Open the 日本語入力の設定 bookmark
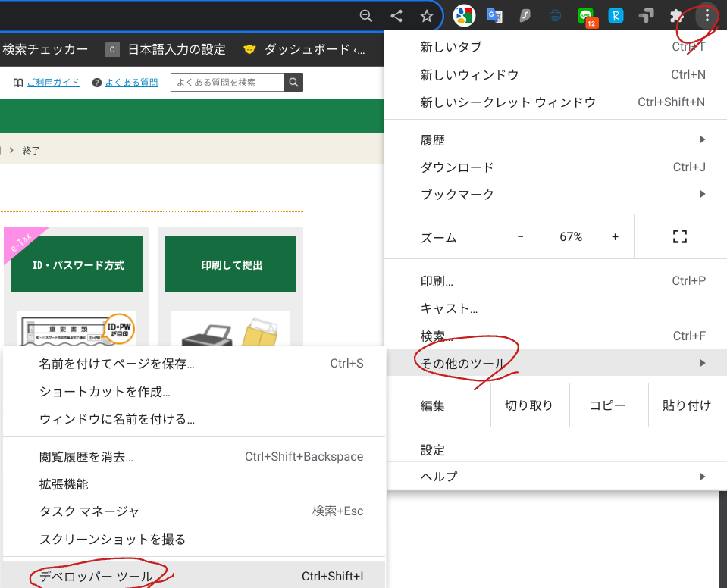Image resolution: width=727 pixels, height=588 pixels. click(x=165, y=49)
